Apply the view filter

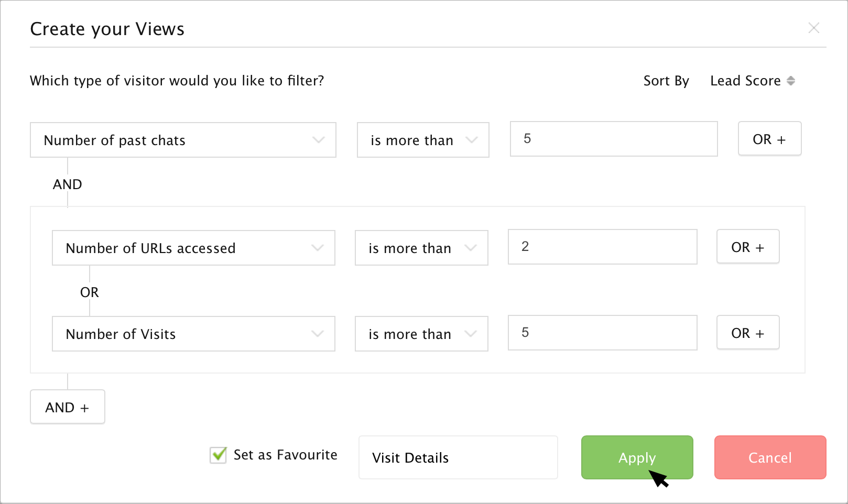click(x=637, y=457)
